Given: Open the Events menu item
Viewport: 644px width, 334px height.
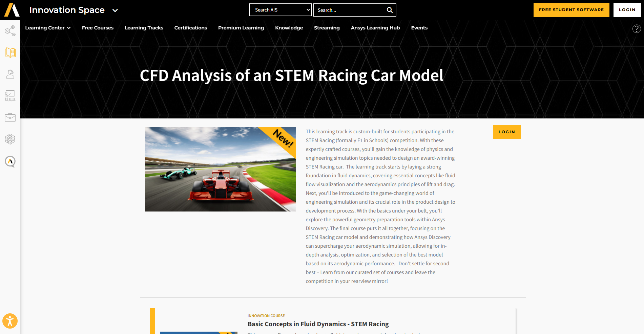Looking at the screenshot, I should point(419,28).
